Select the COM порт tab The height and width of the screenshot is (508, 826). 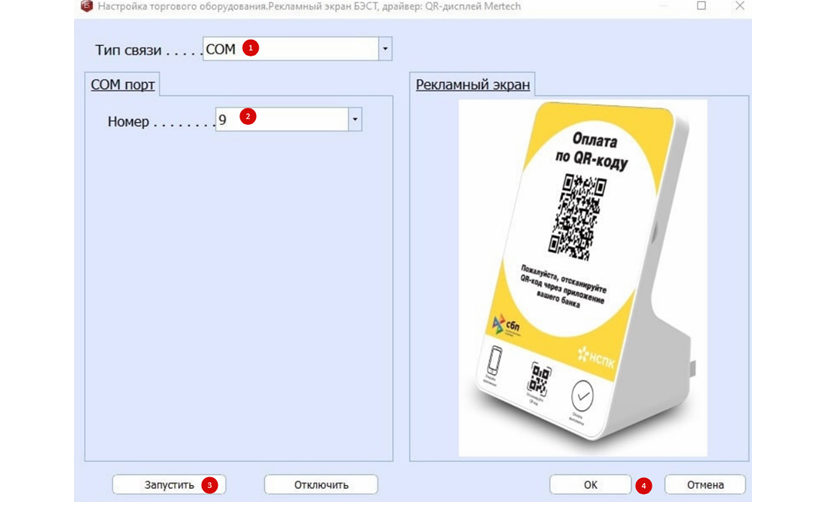coord(122,84)
